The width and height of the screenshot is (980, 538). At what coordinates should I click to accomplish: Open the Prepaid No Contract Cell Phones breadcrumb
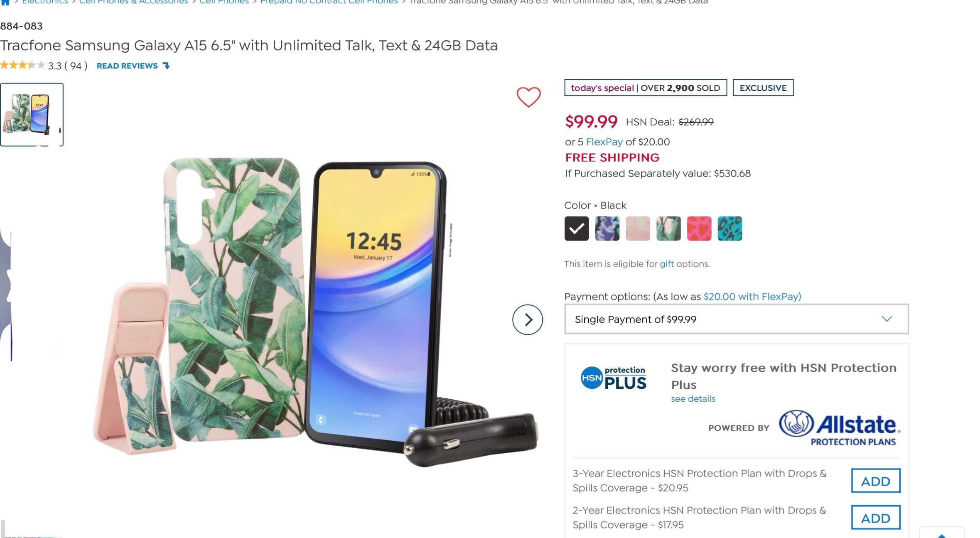(329, 2)
